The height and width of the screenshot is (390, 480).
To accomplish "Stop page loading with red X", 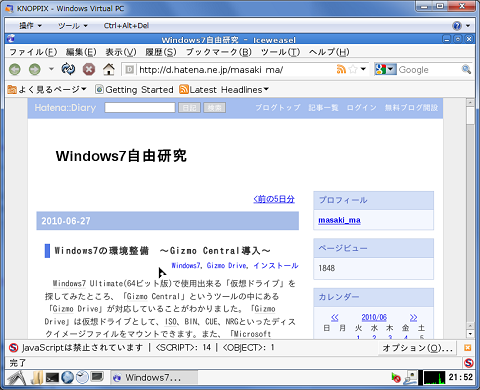I will click(x=89, y=69).
